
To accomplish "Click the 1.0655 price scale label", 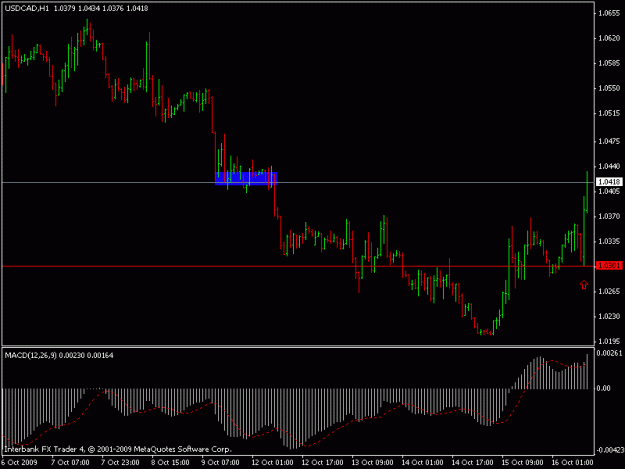I will click(609, 13).
